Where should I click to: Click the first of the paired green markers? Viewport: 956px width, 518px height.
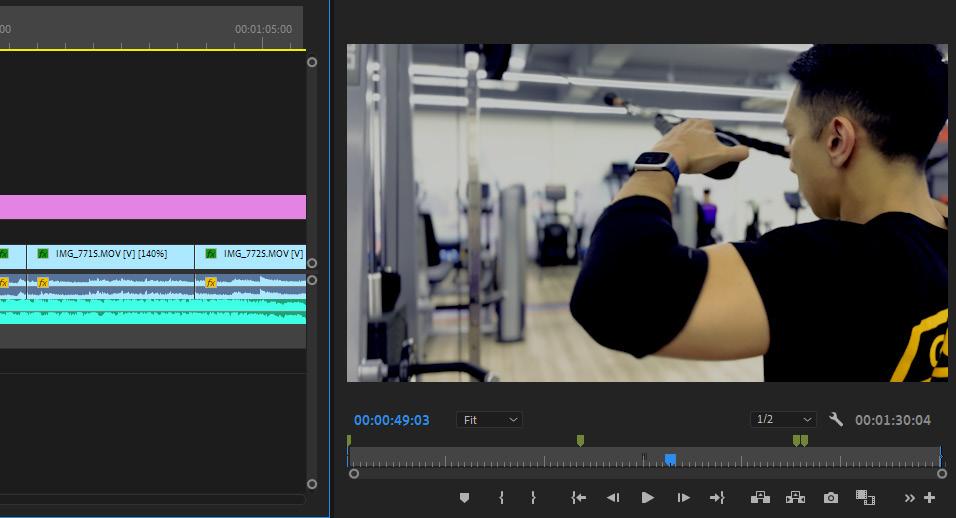click(796, 440)
